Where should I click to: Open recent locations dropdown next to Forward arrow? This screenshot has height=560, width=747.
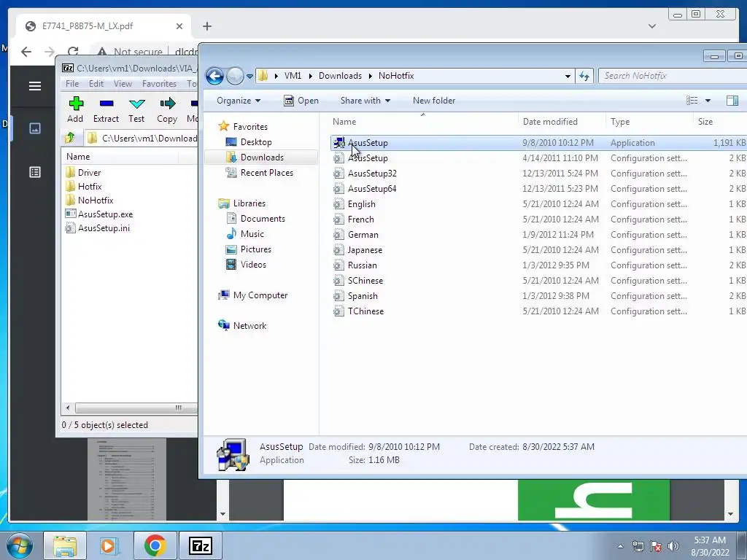249,76
